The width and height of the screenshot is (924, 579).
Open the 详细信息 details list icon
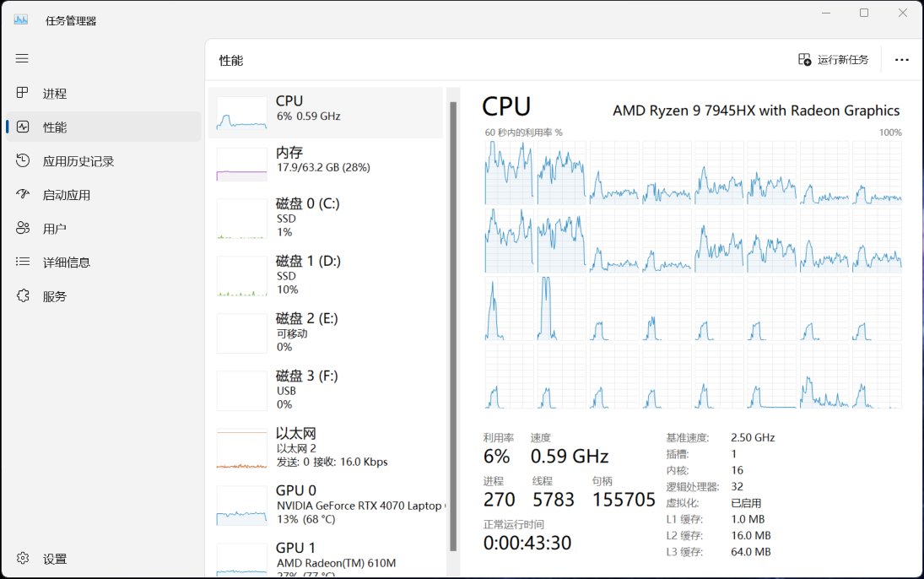pos(23,261)
